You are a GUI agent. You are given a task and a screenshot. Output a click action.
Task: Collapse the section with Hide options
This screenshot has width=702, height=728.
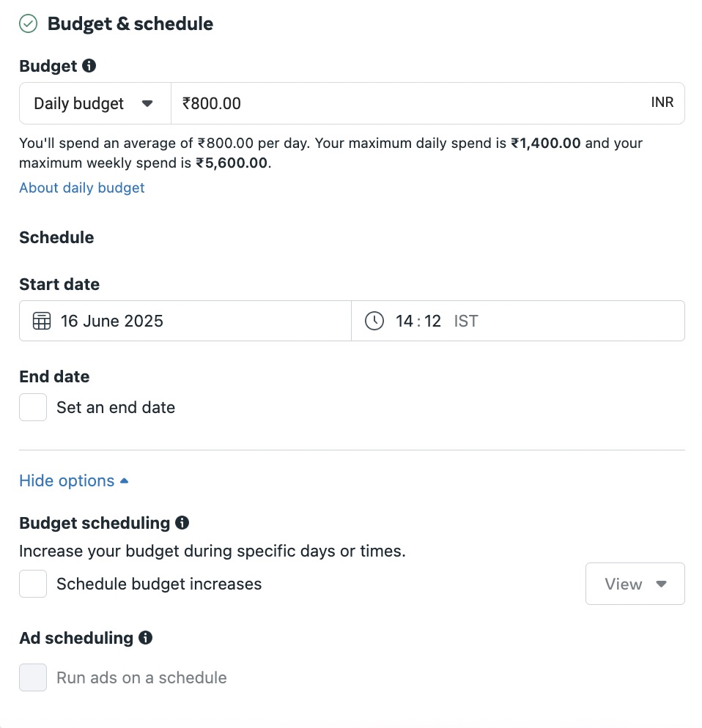point(73,480)
